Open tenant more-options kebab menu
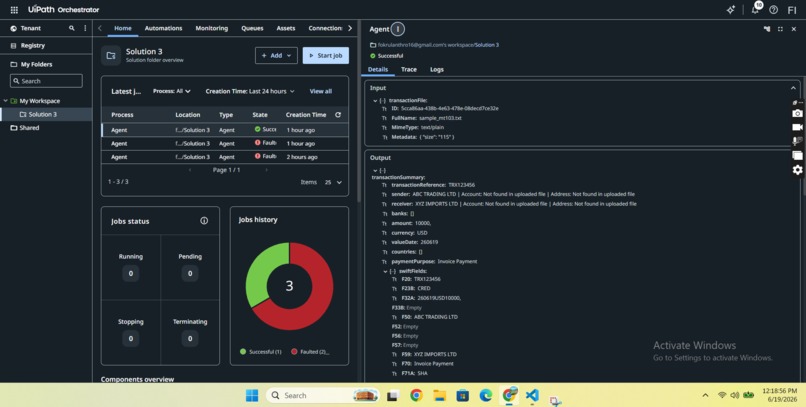Screen dimensions: 806x407 click(x=85, y=28)
